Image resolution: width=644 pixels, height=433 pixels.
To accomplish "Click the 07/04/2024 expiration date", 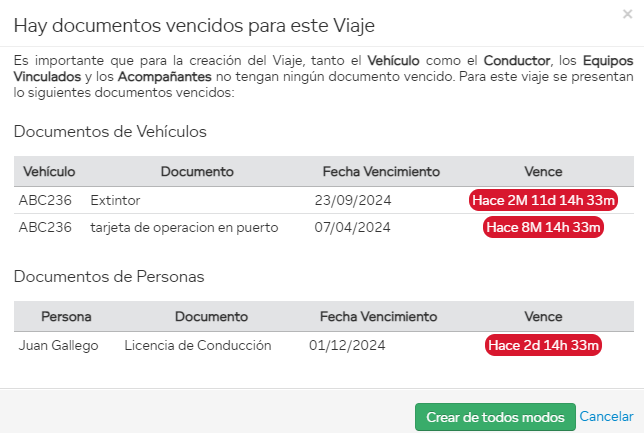I will 352,227.
